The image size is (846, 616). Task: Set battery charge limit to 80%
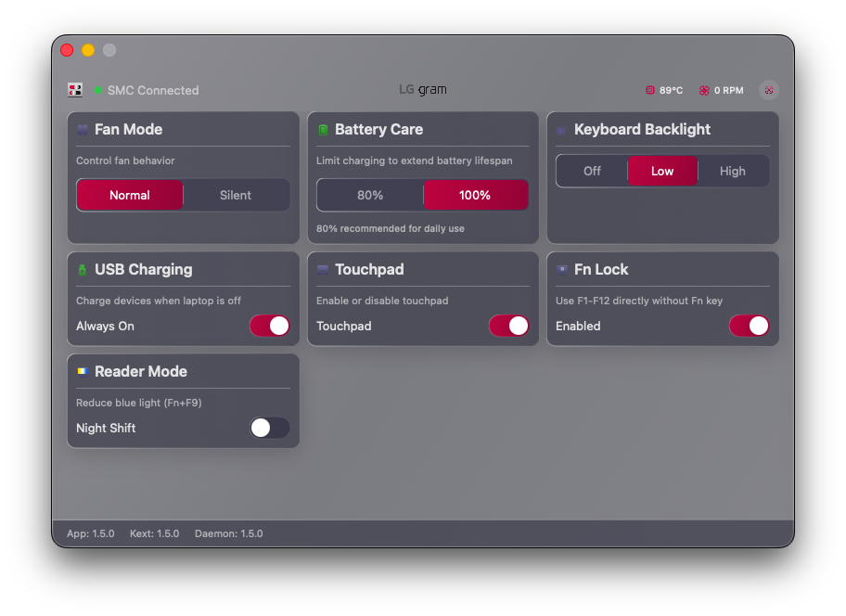point(370,195)
